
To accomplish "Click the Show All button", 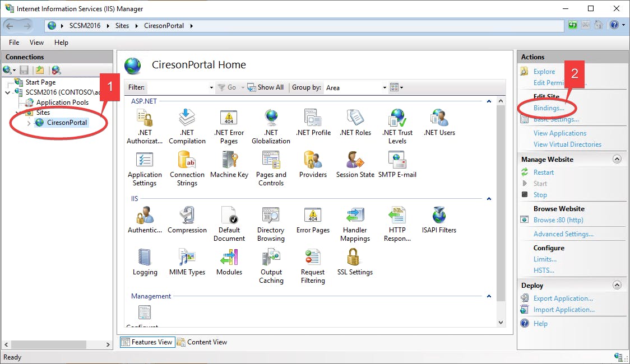I will (266, 87).
